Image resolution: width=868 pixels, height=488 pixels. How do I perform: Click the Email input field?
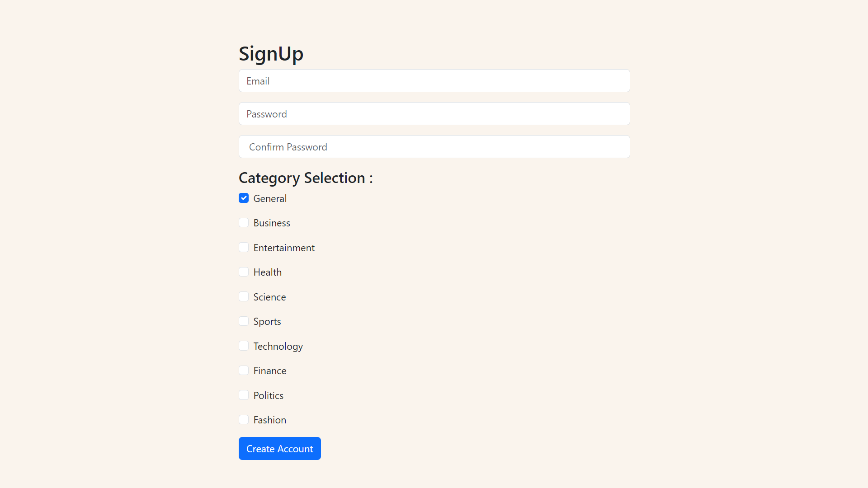(x=434, y=80)
